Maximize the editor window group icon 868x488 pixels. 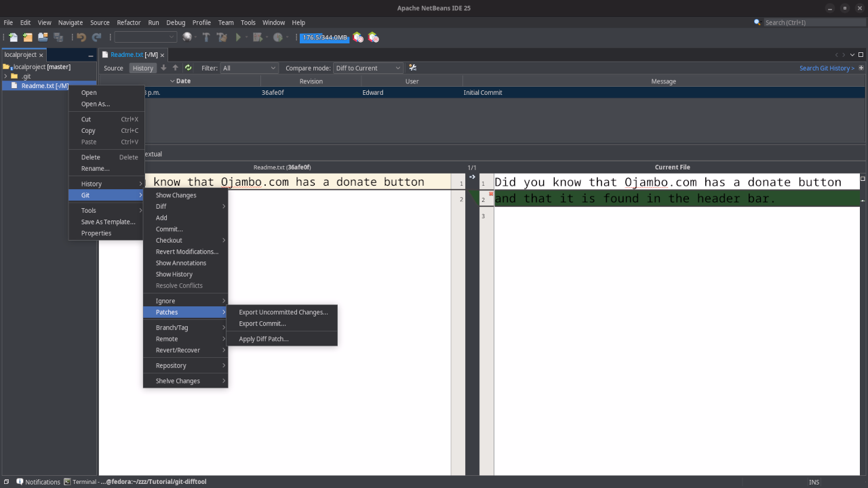pos(861,55)
